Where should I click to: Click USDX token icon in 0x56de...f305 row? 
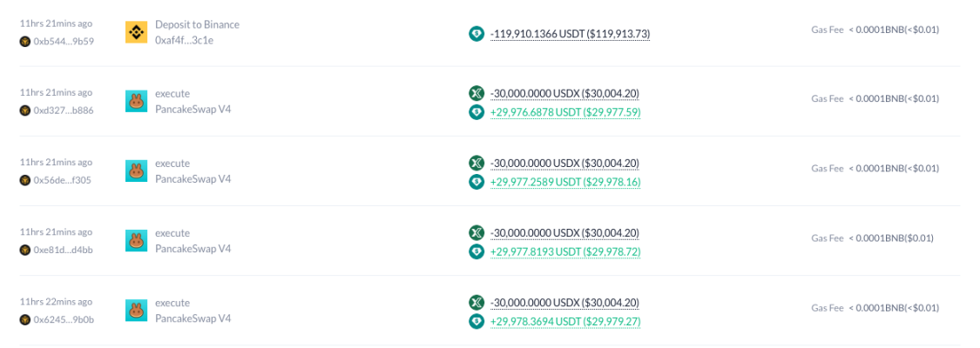tap(476, 163)
